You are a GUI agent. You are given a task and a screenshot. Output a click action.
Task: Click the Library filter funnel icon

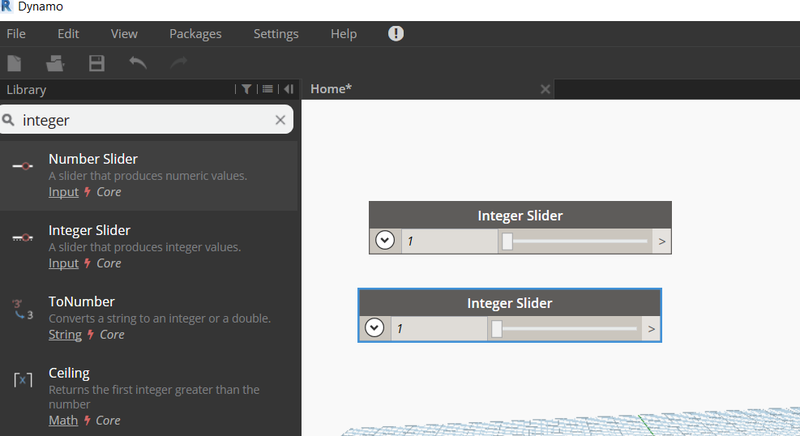pos(246,89)
